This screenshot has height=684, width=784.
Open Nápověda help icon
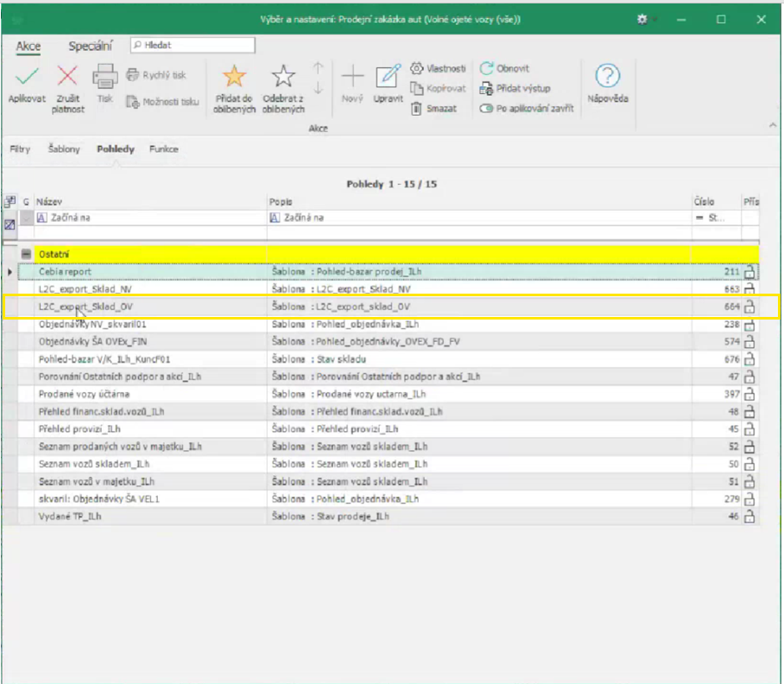click(x=608, y=76)
